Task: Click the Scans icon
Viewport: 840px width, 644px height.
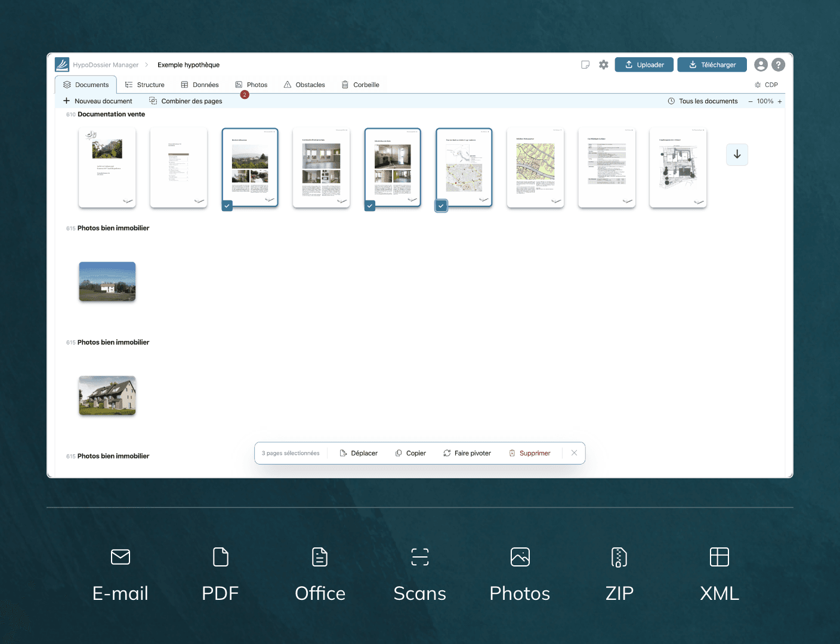Action: coord(420,557)
